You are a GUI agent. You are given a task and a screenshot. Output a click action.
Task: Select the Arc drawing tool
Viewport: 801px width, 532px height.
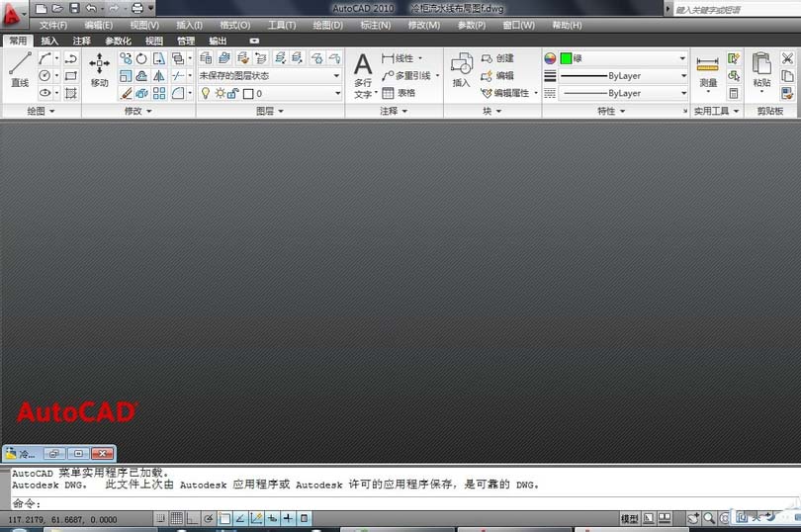point(45,58)
